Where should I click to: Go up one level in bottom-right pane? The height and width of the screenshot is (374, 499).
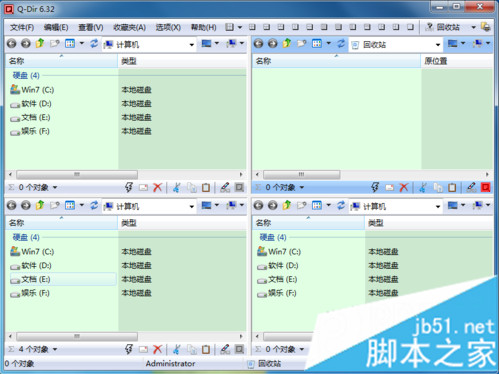pos(287,205)
